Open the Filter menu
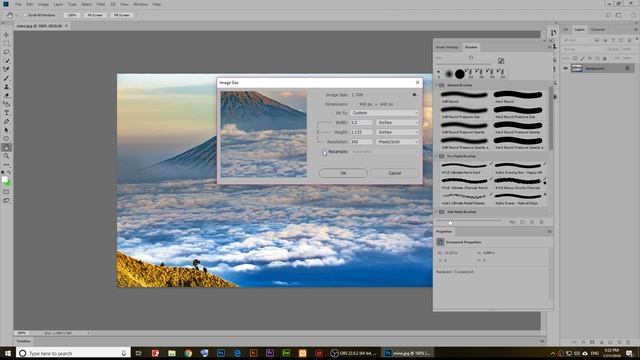This screenshot has width=640, height=360. tap(101, 4)
